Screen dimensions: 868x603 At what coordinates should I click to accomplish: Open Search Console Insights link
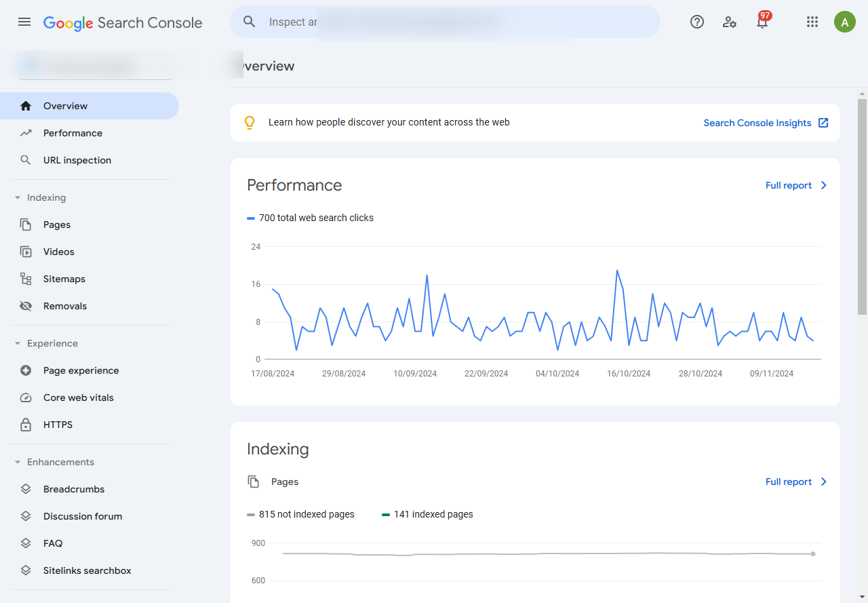pyautogui.click(x=765, y=123)
